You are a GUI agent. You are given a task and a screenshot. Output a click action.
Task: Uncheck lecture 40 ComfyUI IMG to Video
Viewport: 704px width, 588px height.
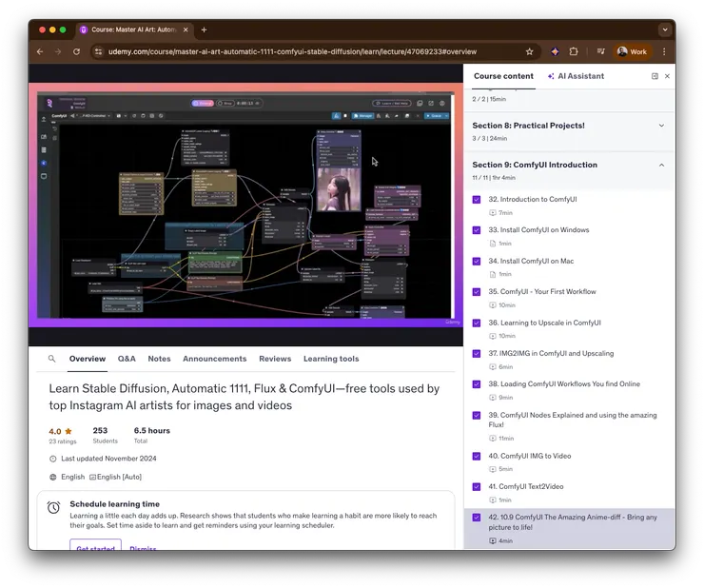477,456
